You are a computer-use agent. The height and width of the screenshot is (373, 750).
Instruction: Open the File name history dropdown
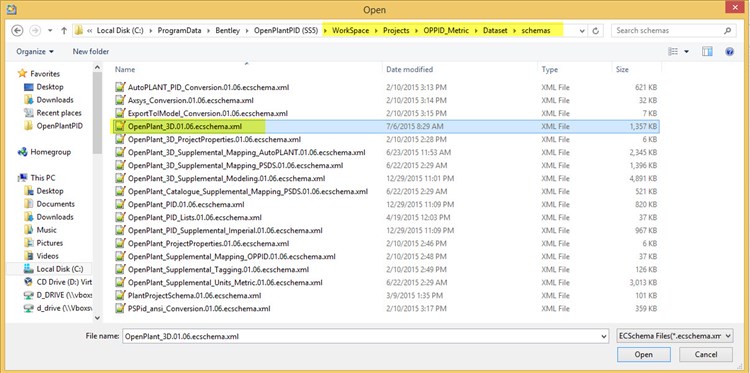coord(603,337)
